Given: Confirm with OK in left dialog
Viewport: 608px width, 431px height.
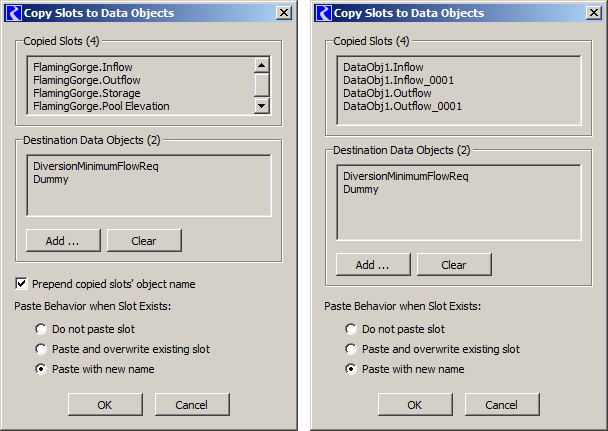Looking at the screenshot, I should pyautogui.click(x=105, y=405).
